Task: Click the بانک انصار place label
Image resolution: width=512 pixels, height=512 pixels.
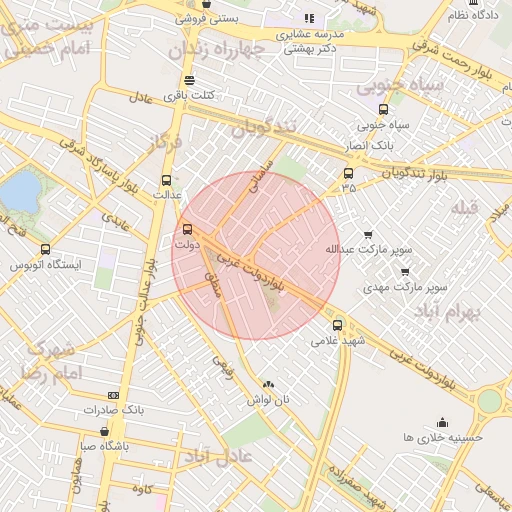Action: pos(369,146)
